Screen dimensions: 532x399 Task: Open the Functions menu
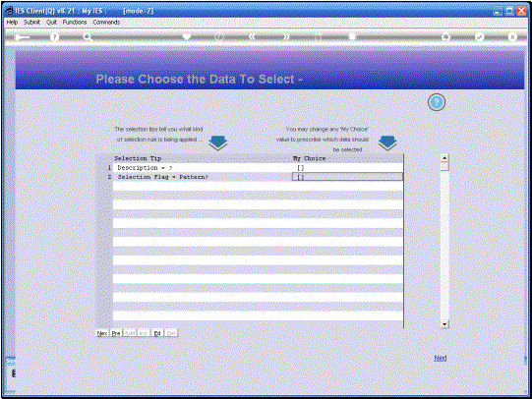[75, 22]
